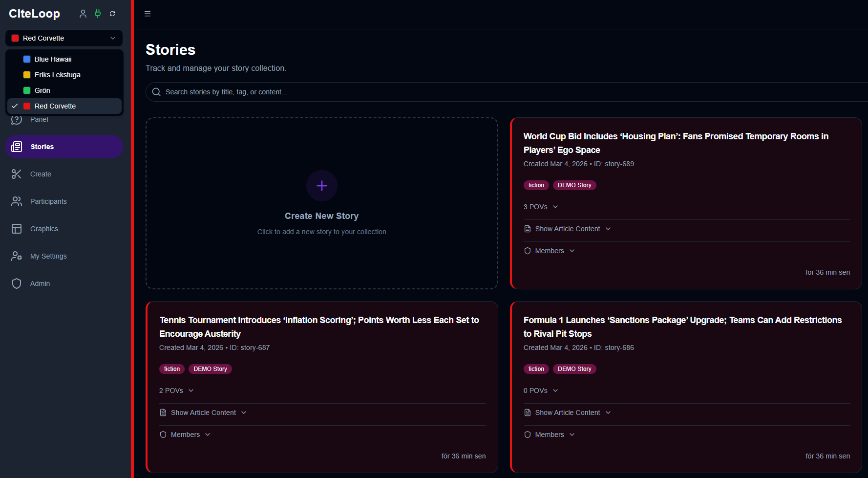Viewport: 868px width, 478px height.
Task: Select Blue Hawaii from workspace list
Action: 64,59
